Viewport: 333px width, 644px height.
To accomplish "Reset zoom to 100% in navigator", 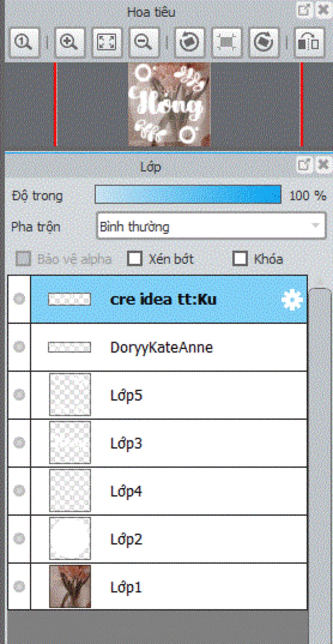I will pyautogui.click(x=24, y=42).
